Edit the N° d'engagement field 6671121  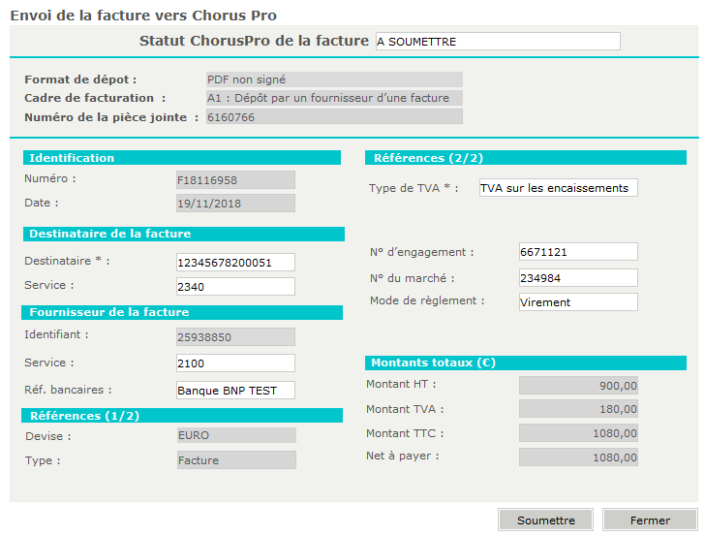[x=578, y=251]
